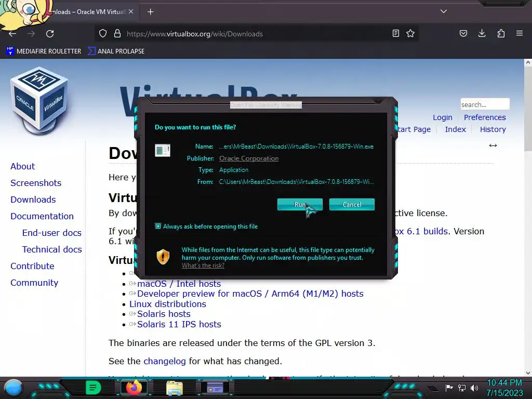Image resolution: width=532 pixels, height=399 pixels.
Task: Open the Index wiki link
Action: [455, 129]
